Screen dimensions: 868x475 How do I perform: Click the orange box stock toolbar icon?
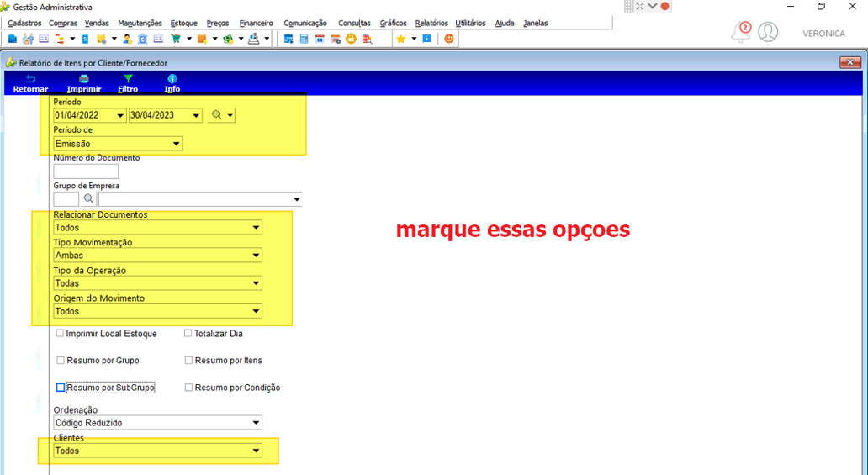202,39
